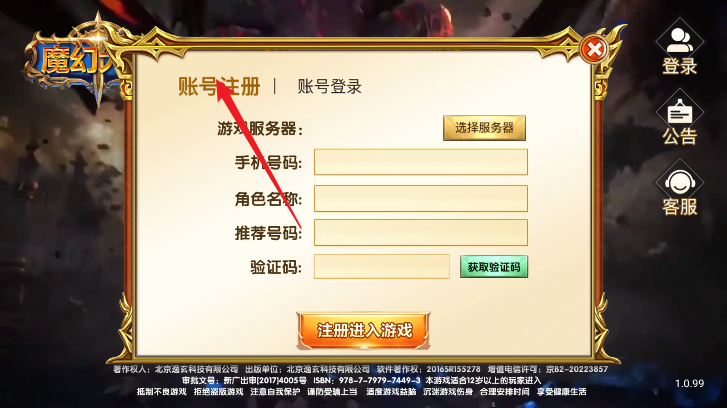Focus the 角色名称 input field
The width and height of the screenshot is (727, 408).
coord(421,198)
